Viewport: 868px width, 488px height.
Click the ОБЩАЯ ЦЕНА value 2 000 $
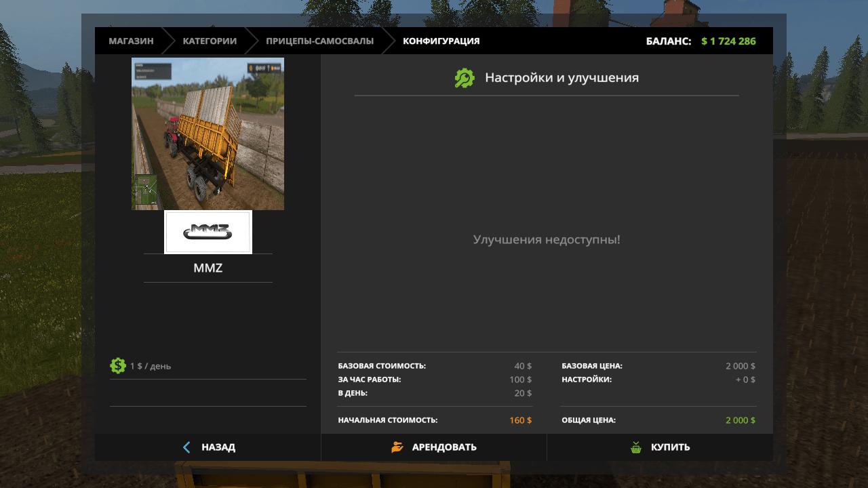740,420
